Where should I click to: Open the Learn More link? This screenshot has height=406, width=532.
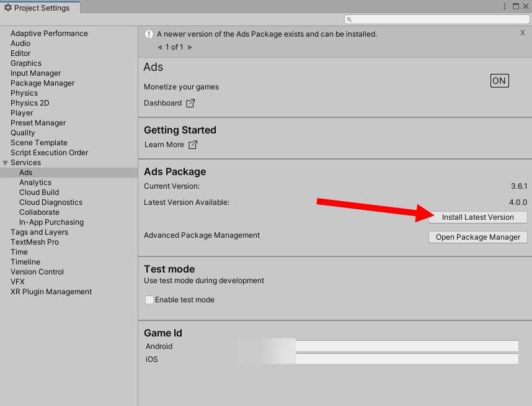pos(164,145)
